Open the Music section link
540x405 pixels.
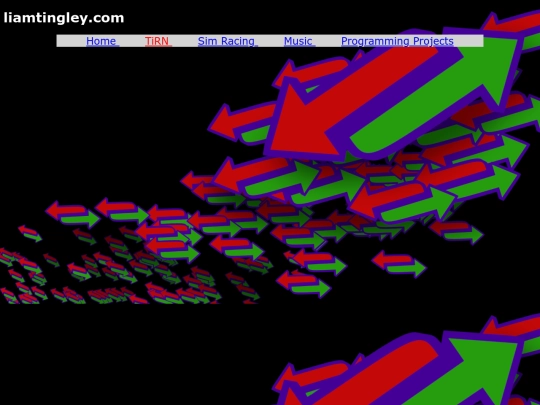coord(299,41)
